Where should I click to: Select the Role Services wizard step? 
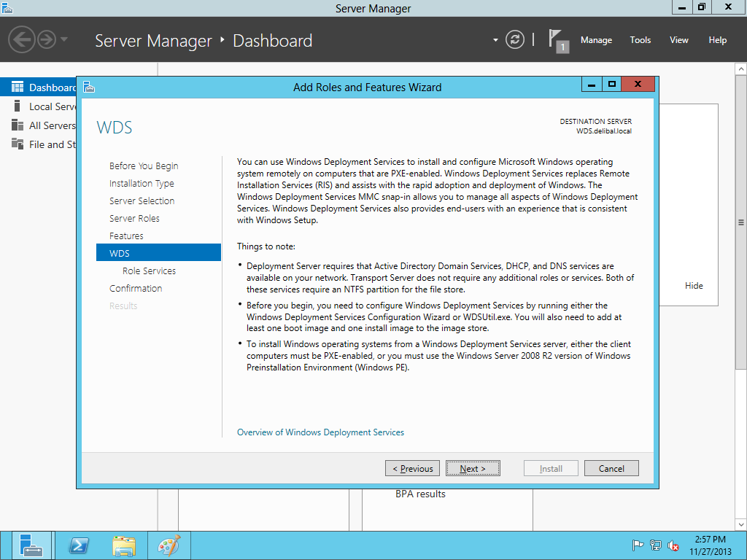pos(149,271)
